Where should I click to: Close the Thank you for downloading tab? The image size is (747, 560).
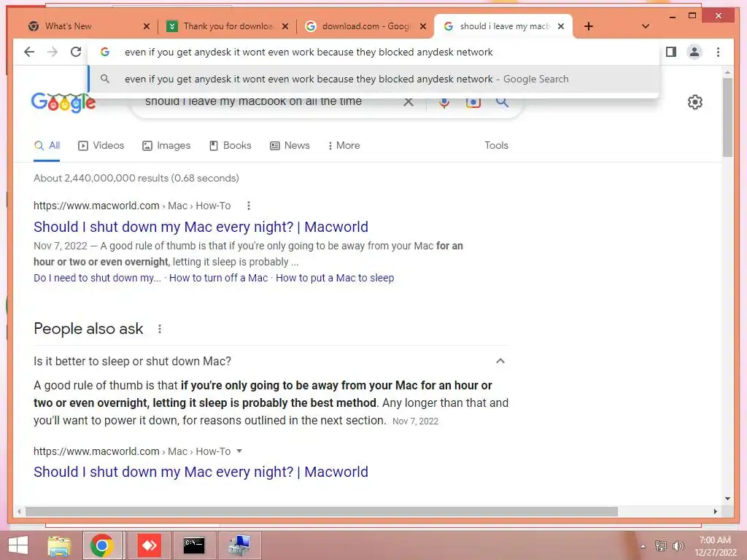pos(285,27)
